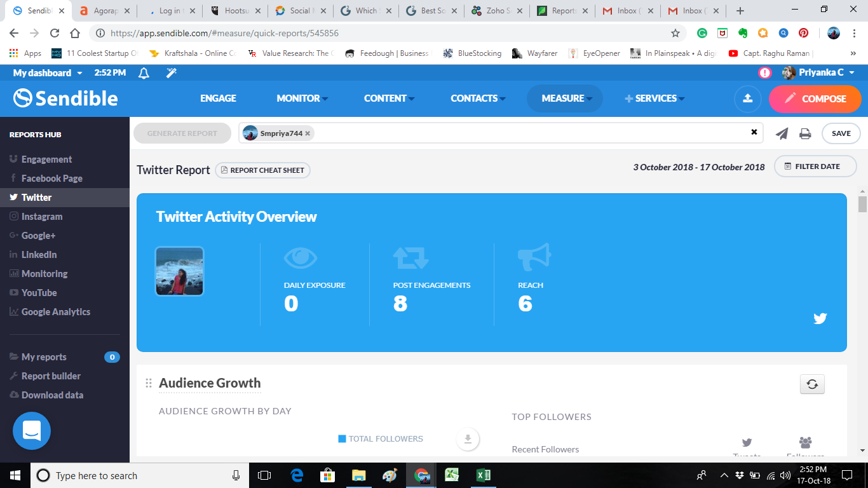The width and height of the screenshot is (868, 488).
Task: Select Google Analytics report
Action: (x=55, y=312)
